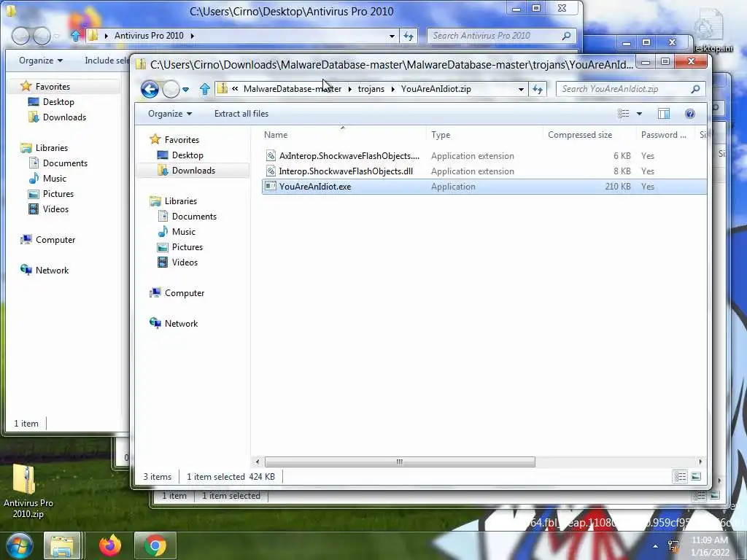Viewport: 747px width, 560px height.
Task: Click the horizontal scrollbar thumb in file list
Action: (x=400, y=462)
